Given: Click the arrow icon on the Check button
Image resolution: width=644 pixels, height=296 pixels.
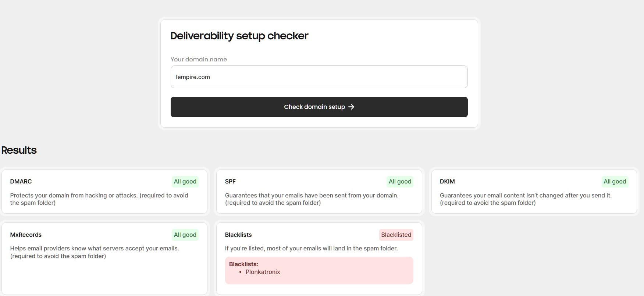Looking at the screenshot, I should click(x=351, y=107).
